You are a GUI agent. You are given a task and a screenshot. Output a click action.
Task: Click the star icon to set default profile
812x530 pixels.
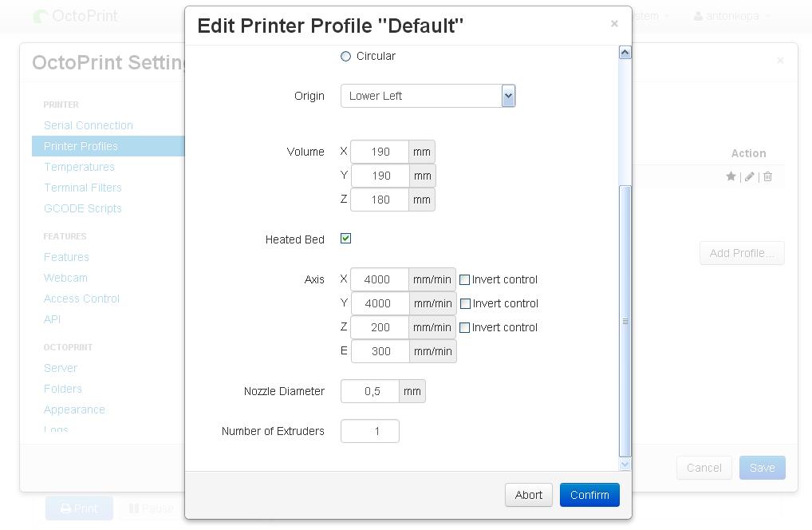pyautogui.click(x=731, y=176)
